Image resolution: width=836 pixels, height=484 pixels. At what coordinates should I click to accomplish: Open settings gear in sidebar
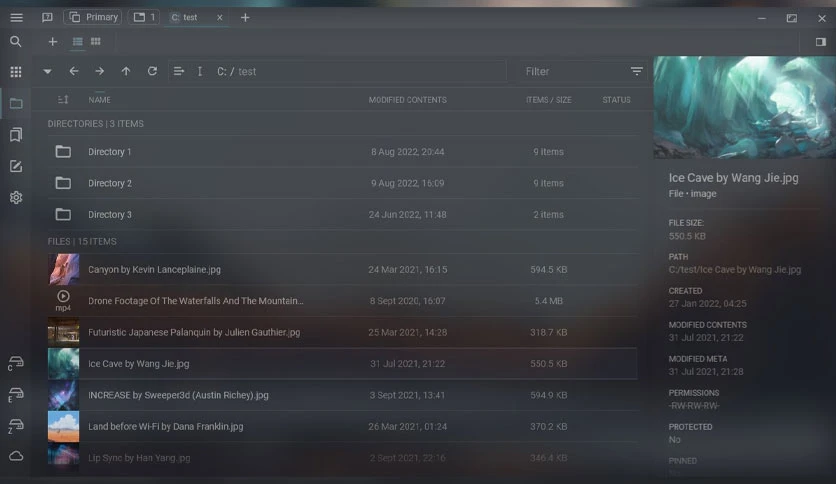coord(16,198)
